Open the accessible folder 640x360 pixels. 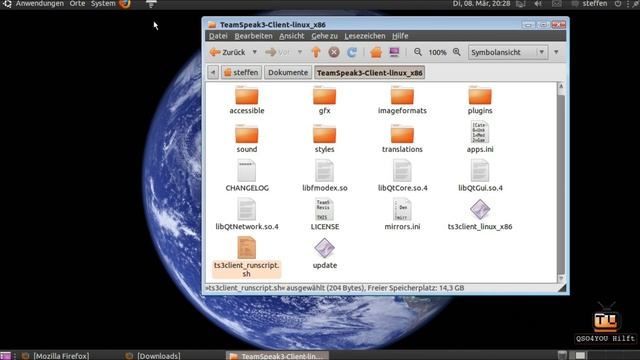tap(247, 100)
